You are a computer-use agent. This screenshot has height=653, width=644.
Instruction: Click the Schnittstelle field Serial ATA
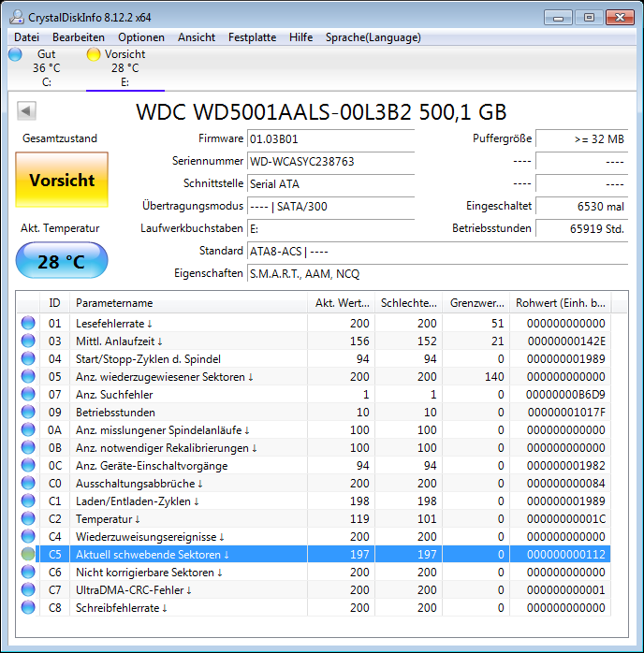tap(331, 184)
